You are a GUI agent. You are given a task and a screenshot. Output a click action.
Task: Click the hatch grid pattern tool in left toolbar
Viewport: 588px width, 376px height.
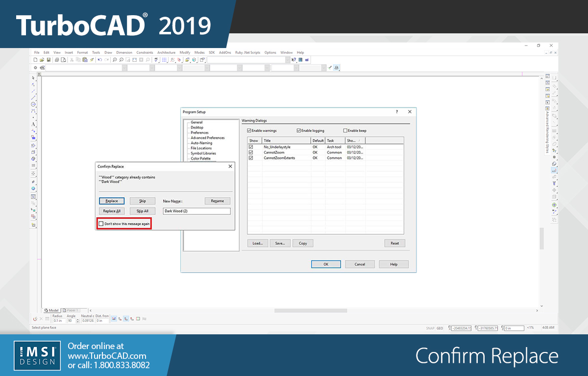(x=33, y=165)
